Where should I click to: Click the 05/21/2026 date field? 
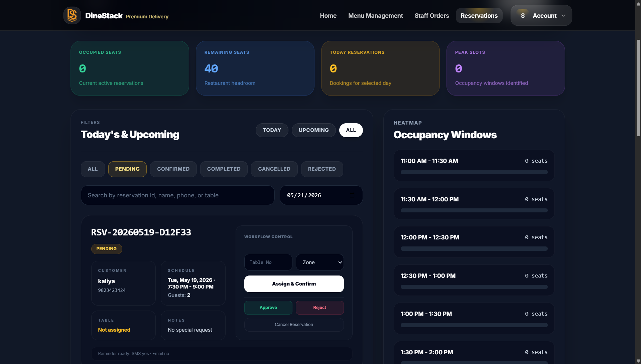pos(321,195)
